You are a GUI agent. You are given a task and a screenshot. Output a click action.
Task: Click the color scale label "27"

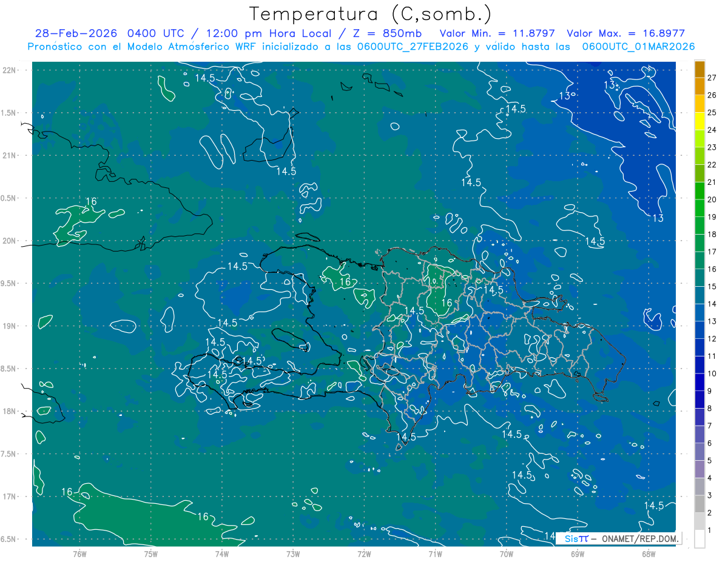712,78
